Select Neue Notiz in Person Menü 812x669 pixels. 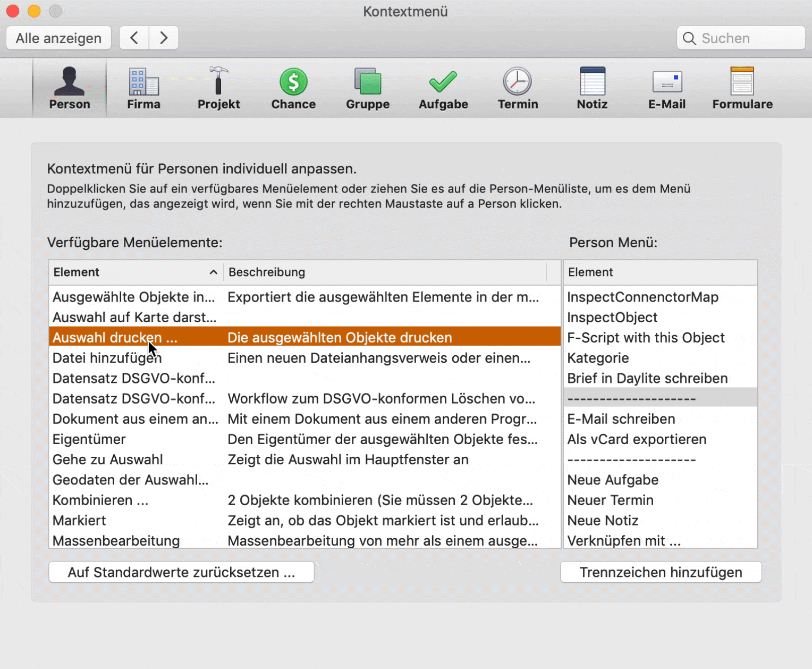pyautogui.click(x=660, y=520)
